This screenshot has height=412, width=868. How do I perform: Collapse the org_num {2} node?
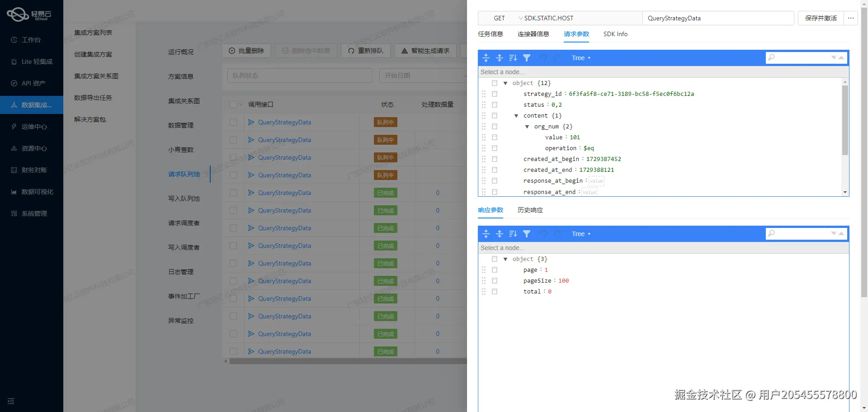527,127
